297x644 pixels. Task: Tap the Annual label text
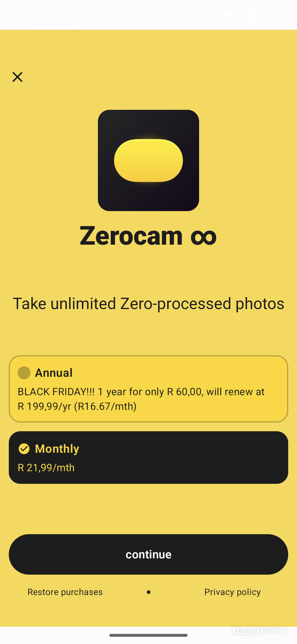coord(54,373)
